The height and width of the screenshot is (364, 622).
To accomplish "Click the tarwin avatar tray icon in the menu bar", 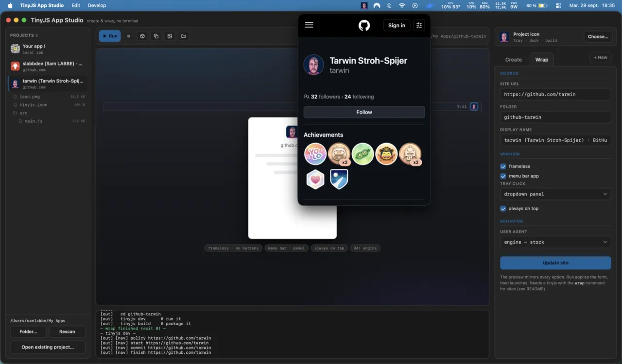I will pos(364,6).
